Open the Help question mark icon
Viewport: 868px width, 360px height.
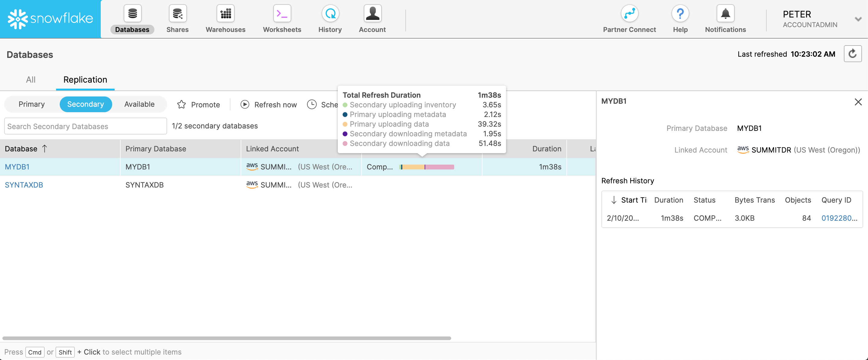pos(680,14)
